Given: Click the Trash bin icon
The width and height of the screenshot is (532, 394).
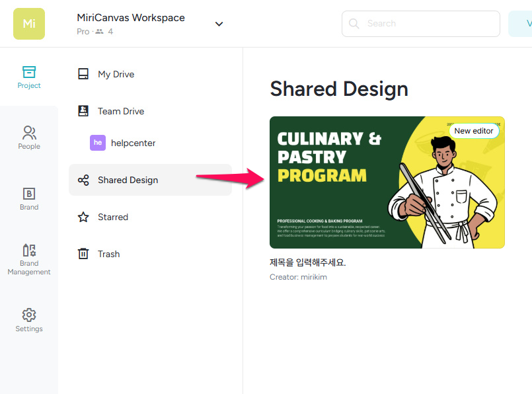Looking at the screenshot, I should (x=83, y=254).
